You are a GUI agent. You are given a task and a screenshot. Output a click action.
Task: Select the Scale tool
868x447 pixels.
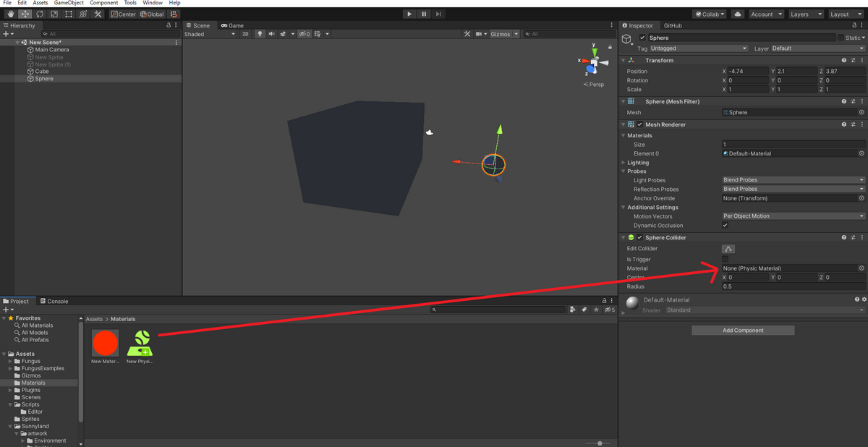[53, 14]
